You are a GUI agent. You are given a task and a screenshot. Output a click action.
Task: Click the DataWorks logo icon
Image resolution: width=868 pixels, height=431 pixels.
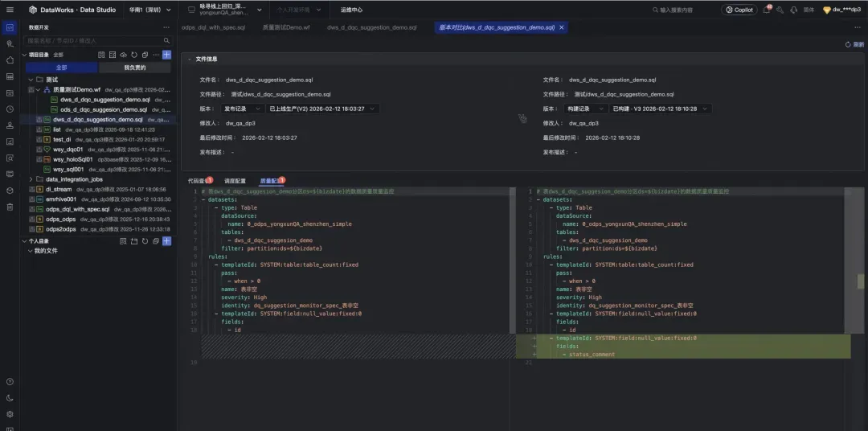click(x=33, y=10)
